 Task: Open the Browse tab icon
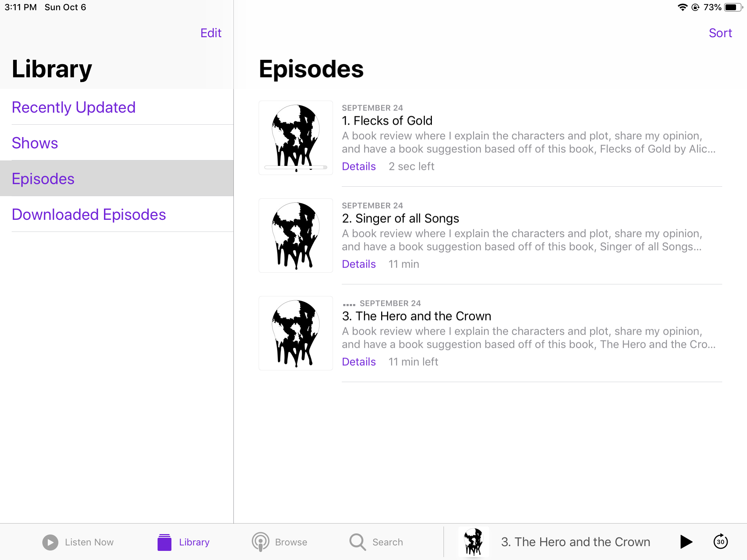click(260, 542)
